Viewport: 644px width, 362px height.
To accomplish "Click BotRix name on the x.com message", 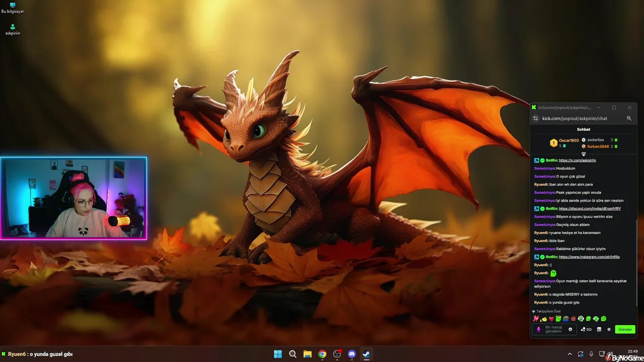I will tap(551, 160).
